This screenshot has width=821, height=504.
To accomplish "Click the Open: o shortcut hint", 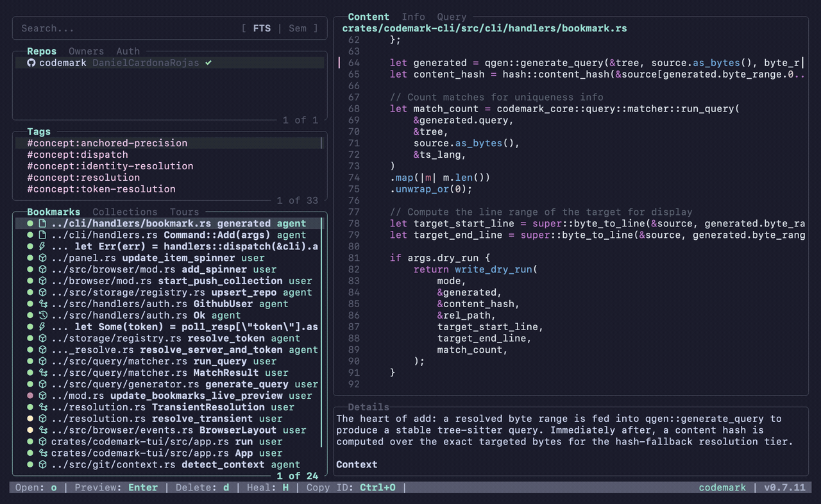I will pos(36,487).
